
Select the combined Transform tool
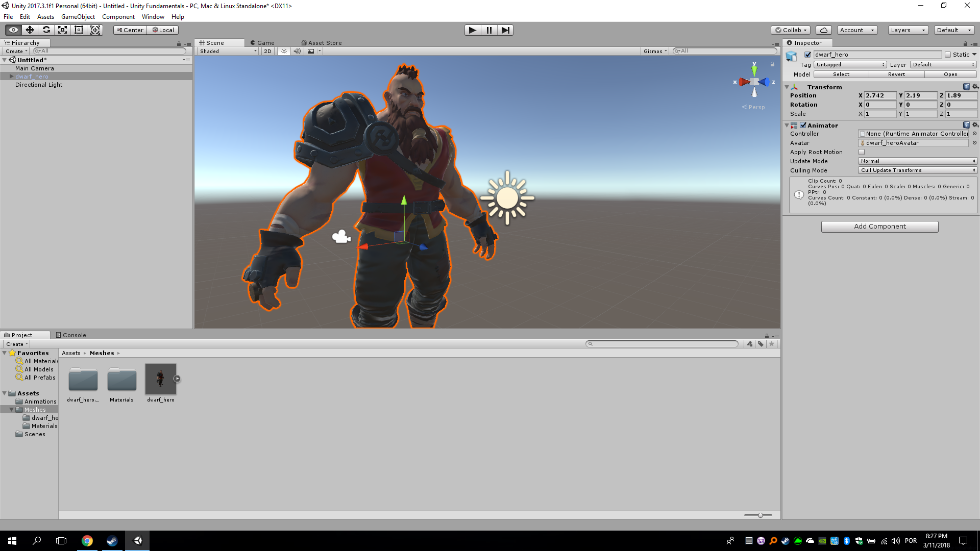(x=95, y=30)
